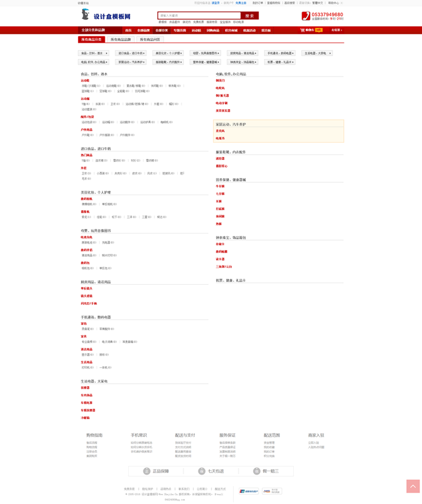Click the 设计盒模板网 site logo
Image resolution: width=422 pixels, height=504 pixels.
[x=106, y=15]
